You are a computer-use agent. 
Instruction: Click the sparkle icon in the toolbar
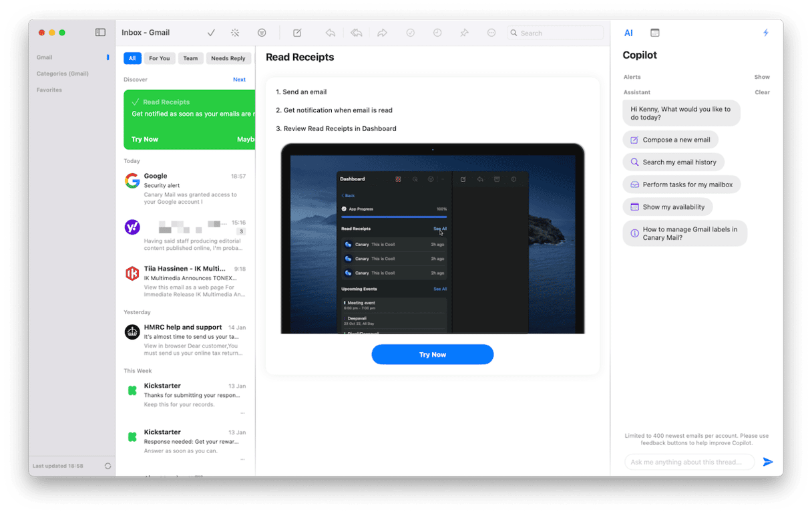pos(235,33)
